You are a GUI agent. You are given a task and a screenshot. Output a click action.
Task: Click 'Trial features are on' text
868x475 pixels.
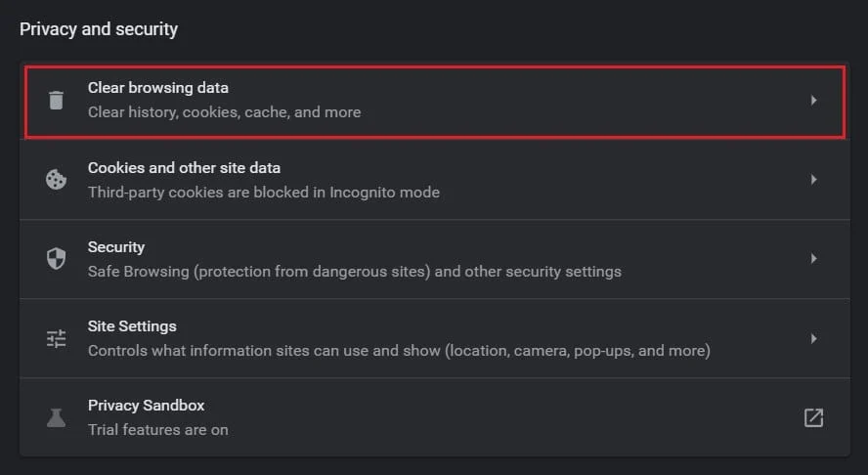click(157, 429)
